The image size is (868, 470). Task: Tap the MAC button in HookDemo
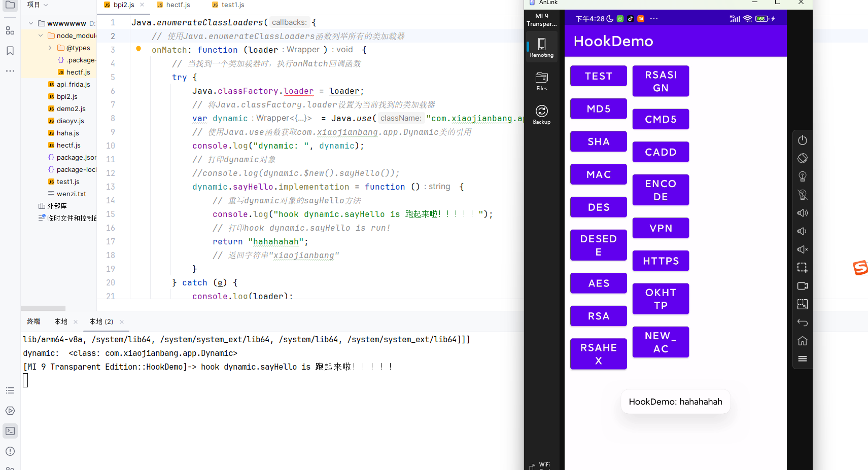coord(599,174)
